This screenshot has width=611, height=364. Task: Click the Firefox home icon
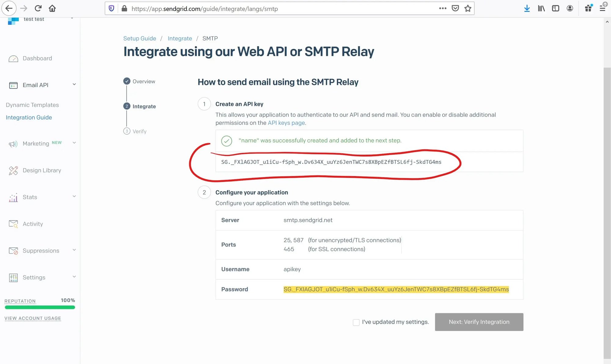pos(52,9)
